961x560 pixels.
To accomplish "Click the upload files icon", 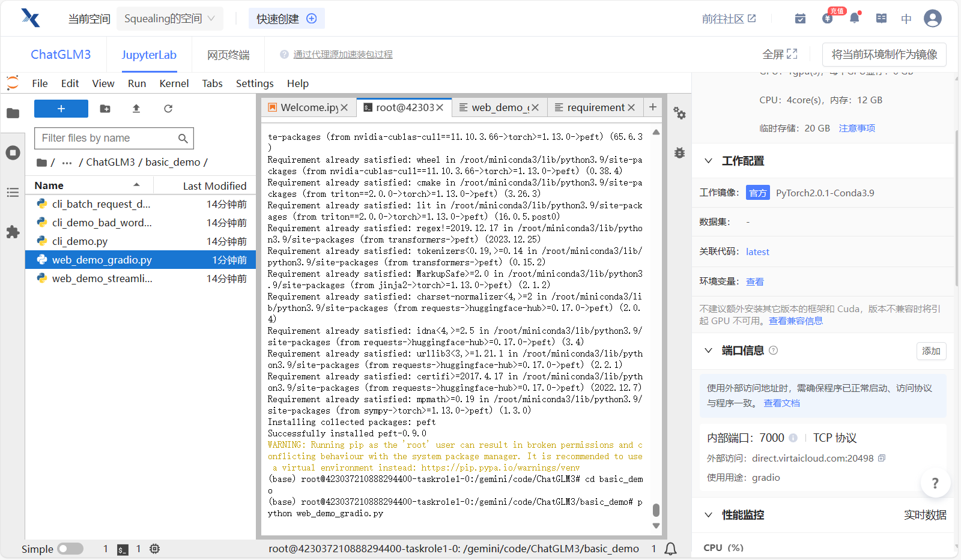I will point(136,109).
